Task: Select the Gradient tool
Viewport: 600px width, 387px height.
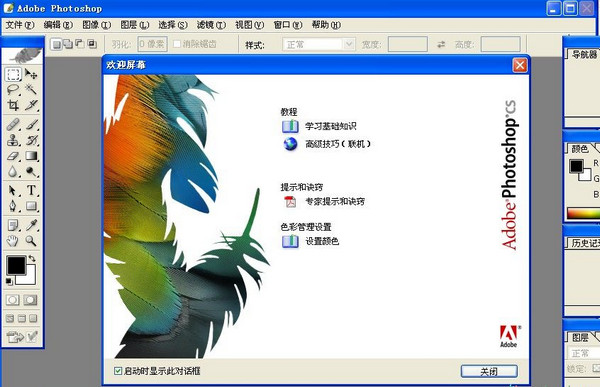Action: coord(31,156)
